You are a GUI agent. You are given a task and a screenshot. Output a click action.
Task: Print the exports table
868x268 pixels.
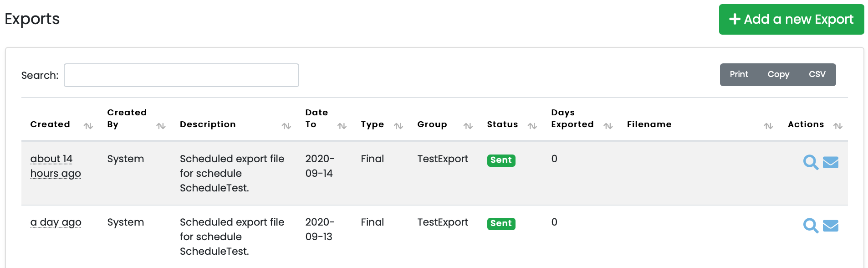[x=739, y=74]
